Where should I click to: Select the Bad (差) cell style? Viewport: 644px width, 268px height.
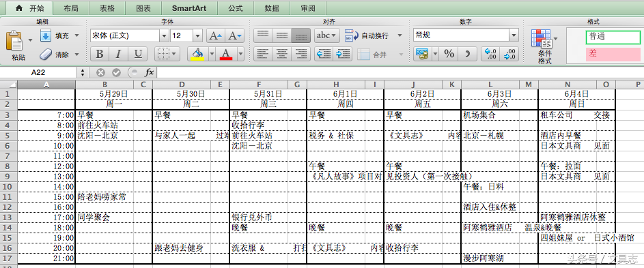613,54
